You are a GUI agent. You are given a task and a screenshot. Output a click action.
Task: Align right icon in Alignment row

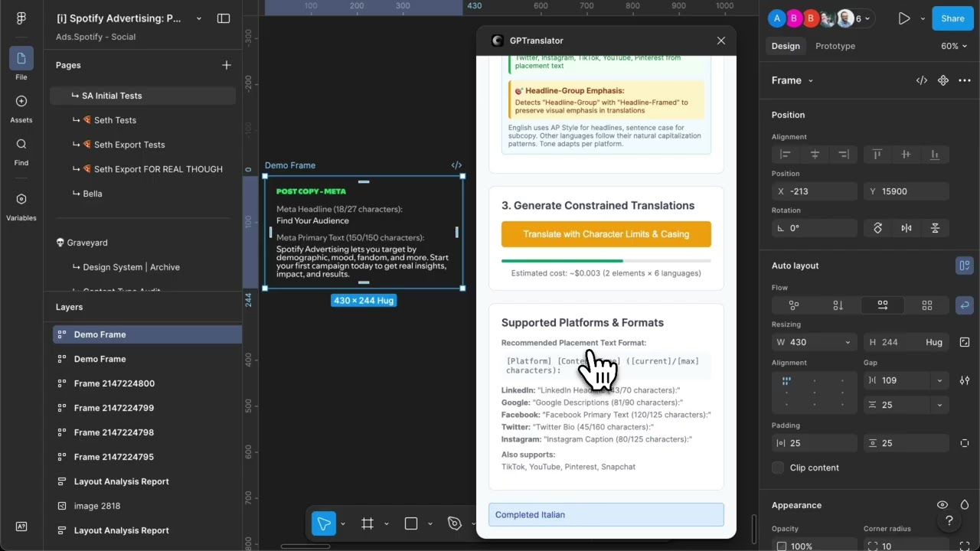pyautogui.click(x=844, y=154)
